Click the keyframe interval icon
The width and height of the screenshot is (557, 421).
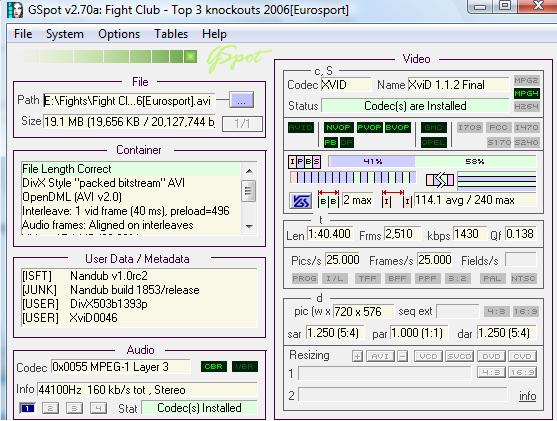pos(397,199)
